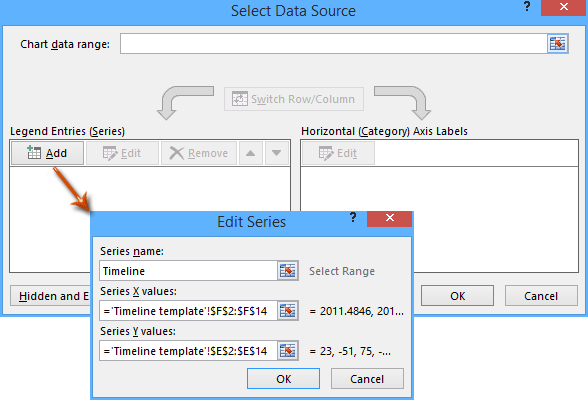
Task: Click into the Chart data range field
Action: [x=333, y=43]
